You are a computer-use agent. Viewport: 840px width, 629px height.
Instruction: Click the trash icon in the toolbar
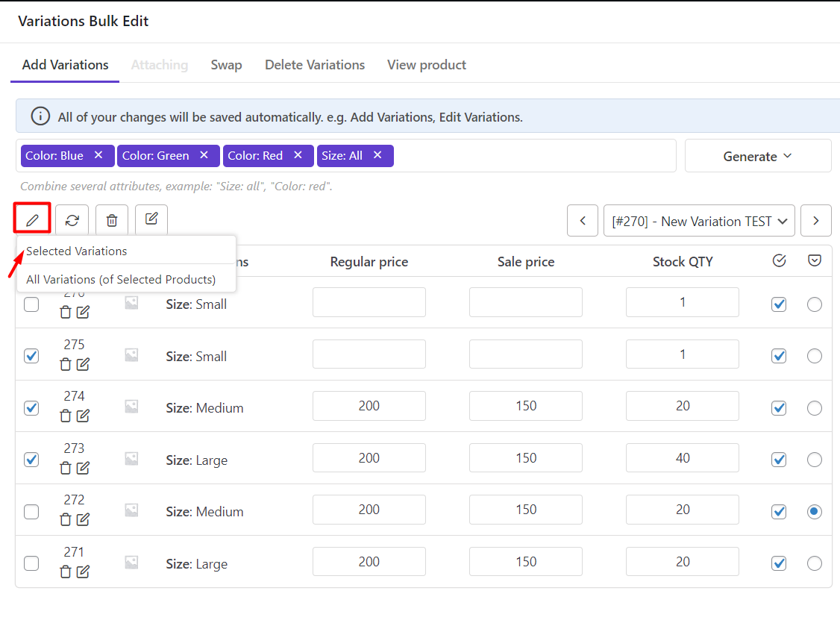coord(112,220)
